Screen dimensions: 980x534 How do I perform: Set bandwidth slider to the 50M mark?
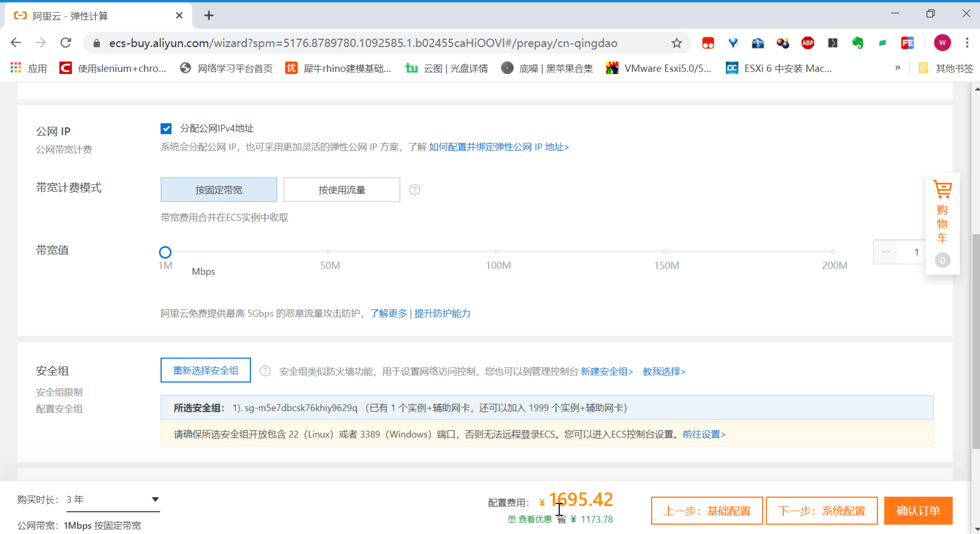[328, 251]
